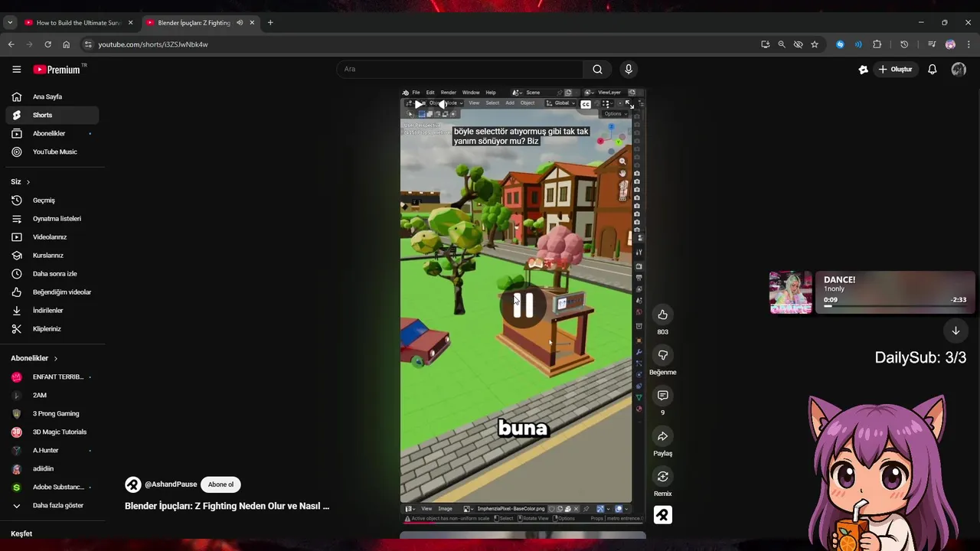Open the YouTube account avatar menu
980x551 pixels.
pyautogui.click(x=959, y=70)
